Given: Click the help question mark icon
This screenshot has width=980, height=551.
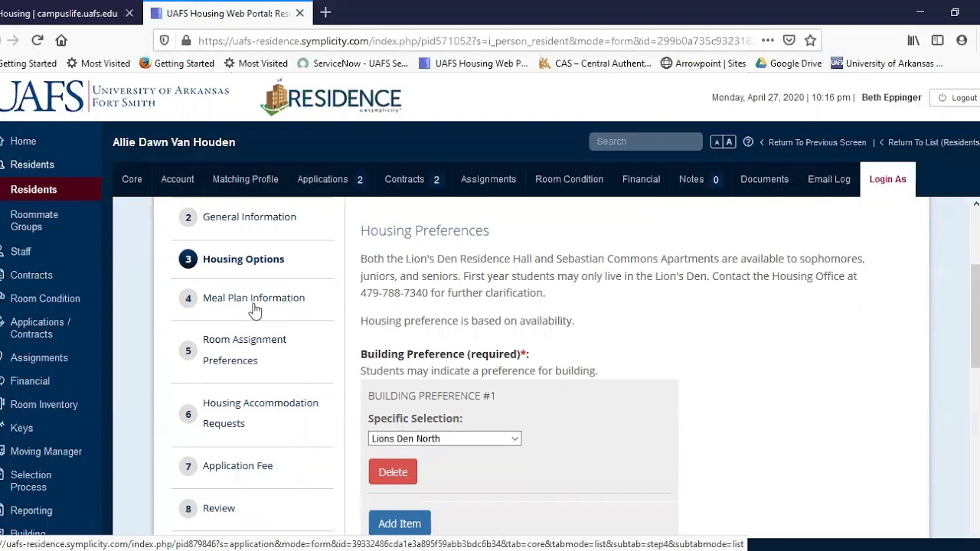Looking at the screenshot, I should 748,142.
